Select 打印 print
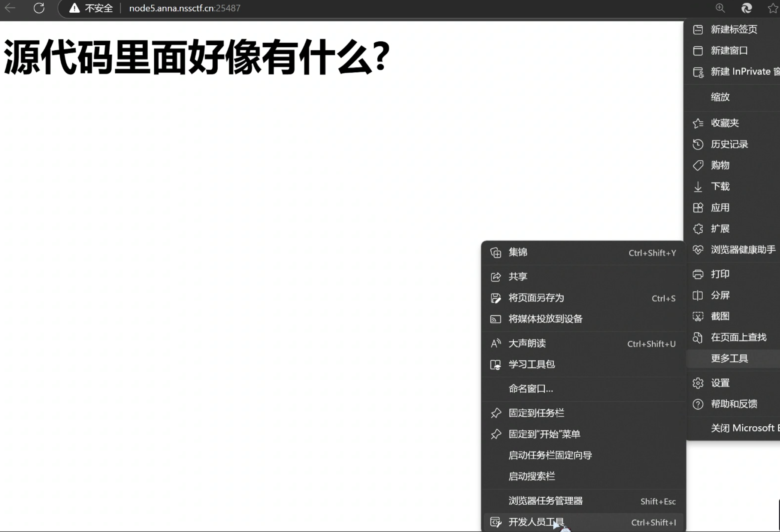Screen dimensions: 780x532 (732, 274)
